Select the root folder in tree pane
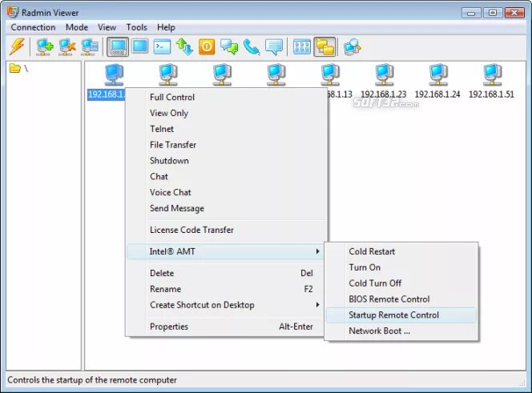This screenshot has width=532, height=393. 18,69
